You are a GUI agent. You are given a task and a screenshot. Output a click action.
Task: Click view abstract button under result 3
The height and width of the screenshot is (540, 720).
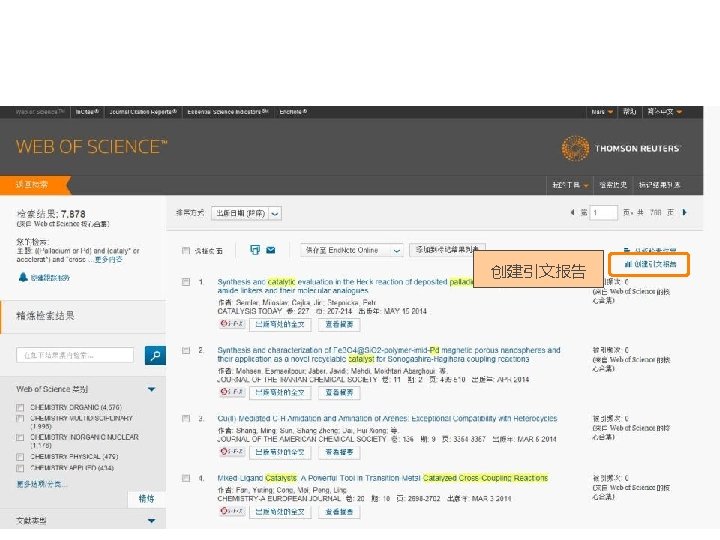click(339, 452)
